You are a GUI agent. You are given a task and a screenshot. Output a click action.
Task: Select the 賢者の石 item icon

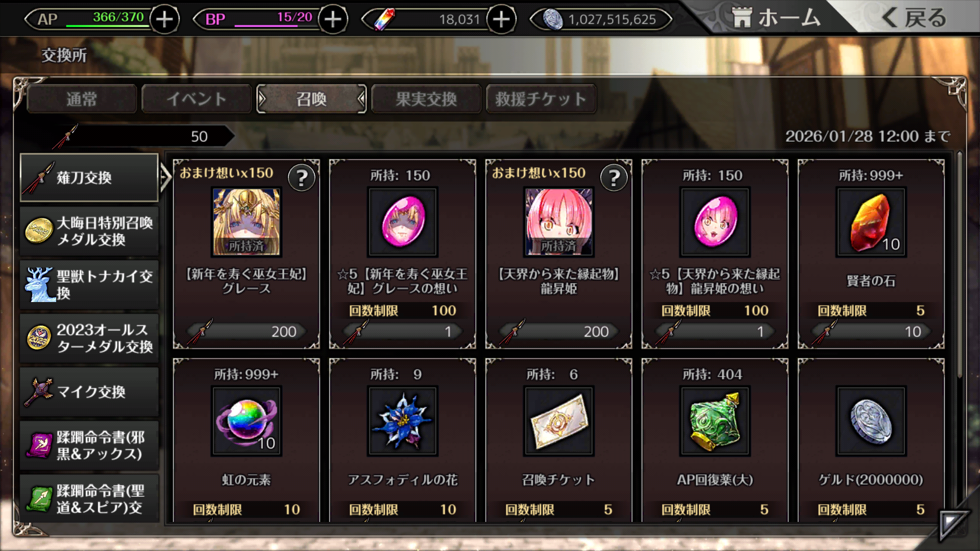(x=871, y=222)
